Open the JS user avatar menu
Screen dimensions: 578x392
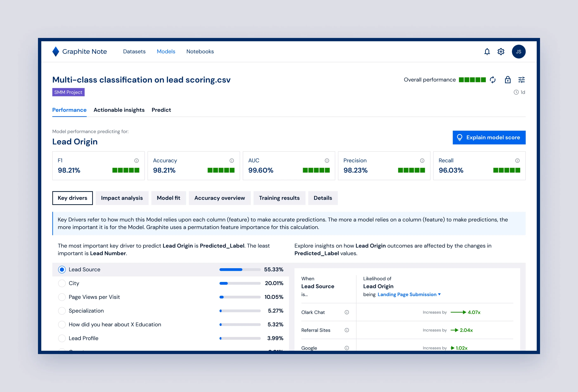pos(518,51)
